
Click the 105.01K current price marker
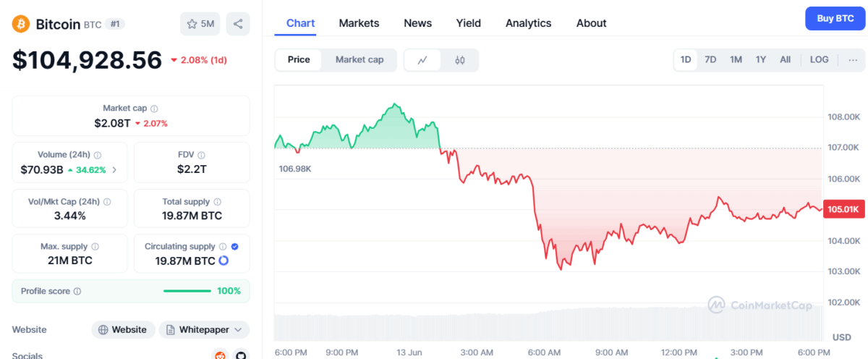(843, 210)
